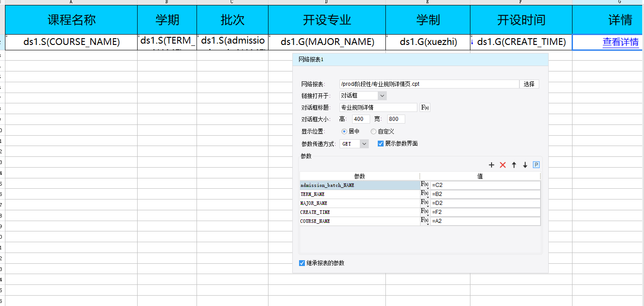The width and height of the screenshot is (644, 306).
Task: Expand the 链接打开于 dropdown set to 对话框
Action: point(382,96)
